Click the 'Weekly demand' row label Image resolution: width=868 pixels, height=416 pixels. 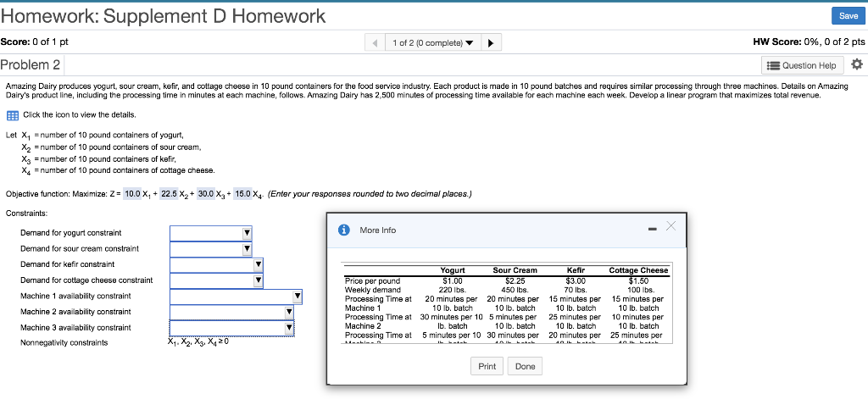point(372,290)
